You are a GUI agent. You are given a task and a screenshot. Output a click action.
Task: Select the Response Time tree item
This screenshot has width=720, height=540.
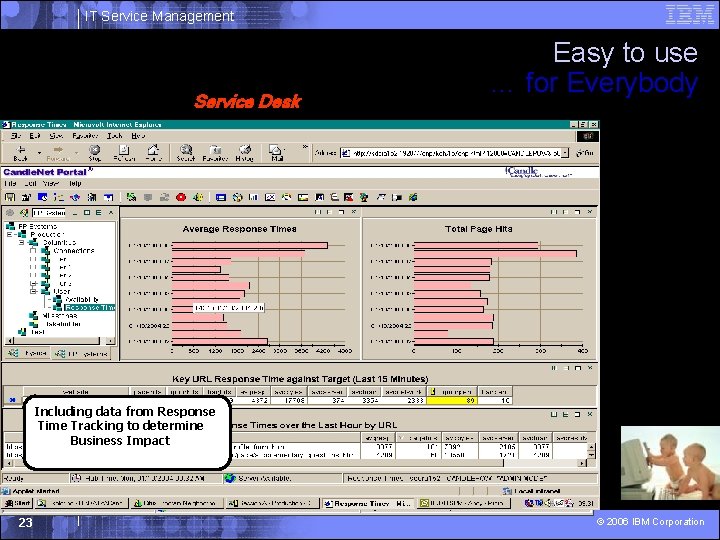[x=90, y=308]
